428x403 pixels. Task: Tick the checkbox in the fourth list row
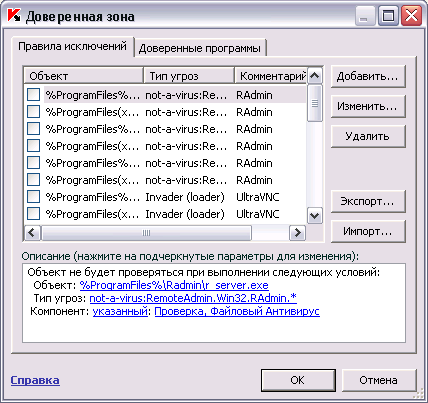click(x=33, y=146)
